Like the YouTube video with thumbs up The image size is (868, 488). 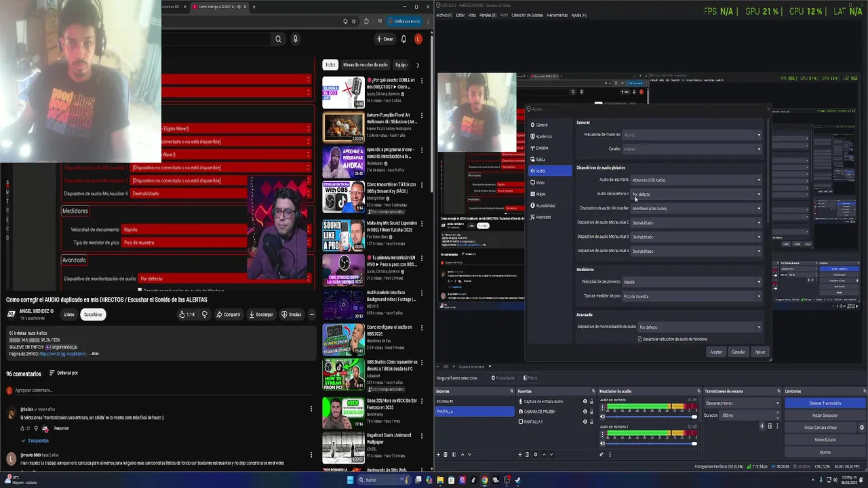pyautogui.click(x=186, y=314)
